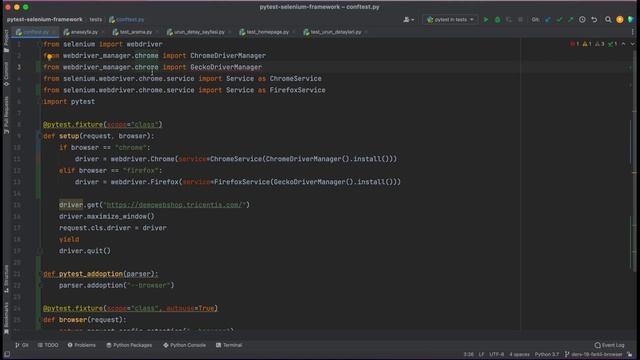Open the Python Packages tool window
The width and height of the screenshot is (640, 360).
129,345
